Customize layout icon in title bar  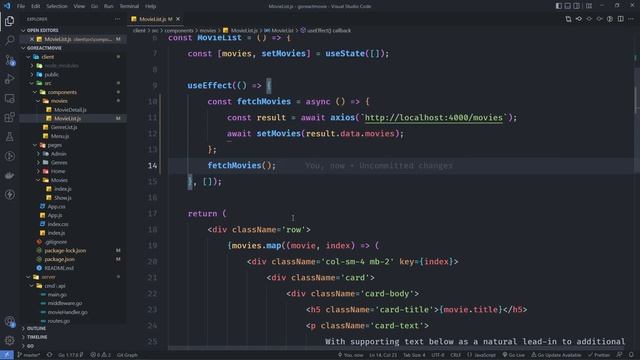[x=589, y=6]
